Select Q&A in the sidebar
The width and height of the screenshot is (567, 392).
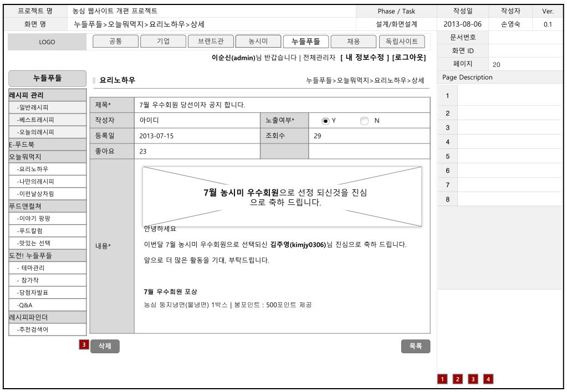pyautogui.click(x=47, y=305)
